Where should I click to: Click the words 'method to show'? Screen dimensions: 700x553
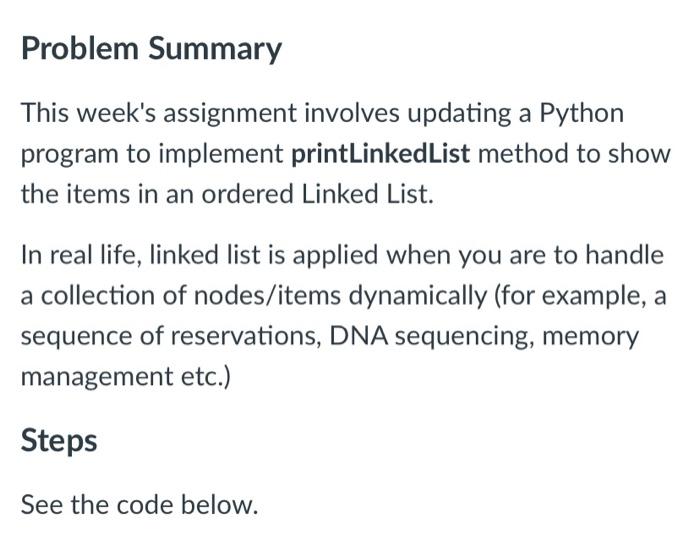pyautogui.click(x=575, y=154)
